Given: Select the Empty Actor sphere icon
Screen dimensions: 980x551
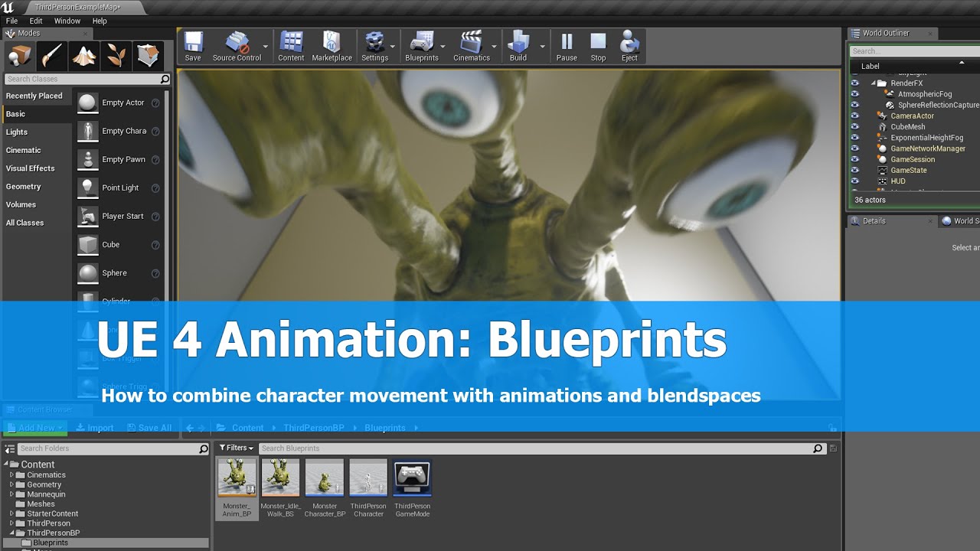Looking at the screenshot, I should click(88, 103).
